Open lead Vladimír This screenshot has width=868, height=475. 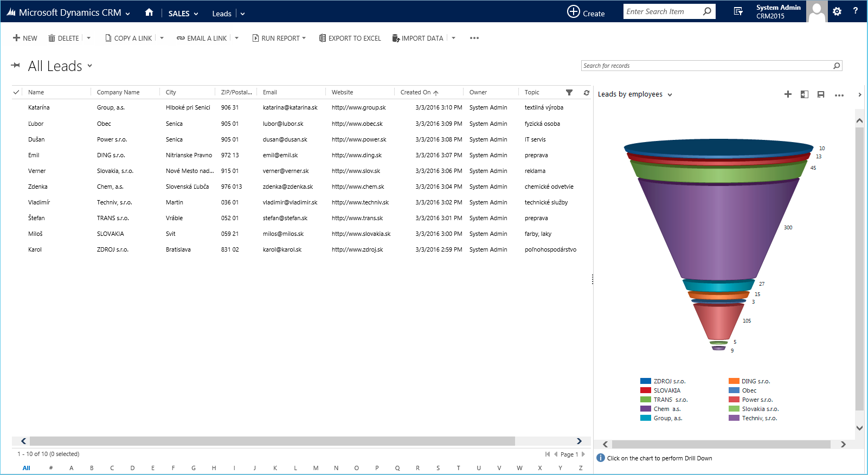point(39,202)
